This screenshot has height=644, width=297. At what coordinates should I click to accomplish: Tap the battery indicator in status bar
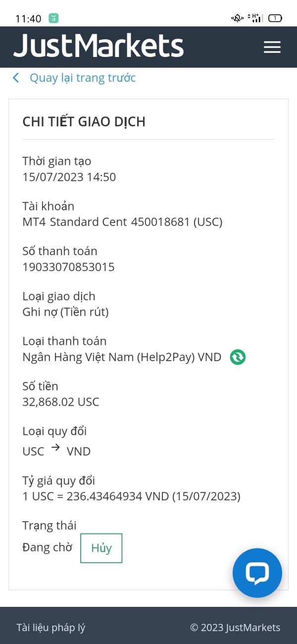(275, 18)
